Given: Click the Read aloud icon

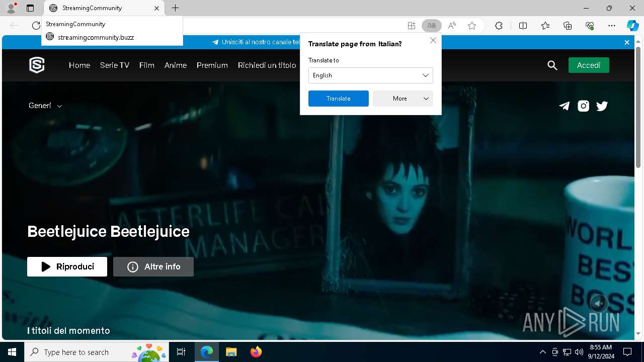Looking at the screenshot, I should tap(452, 26).
